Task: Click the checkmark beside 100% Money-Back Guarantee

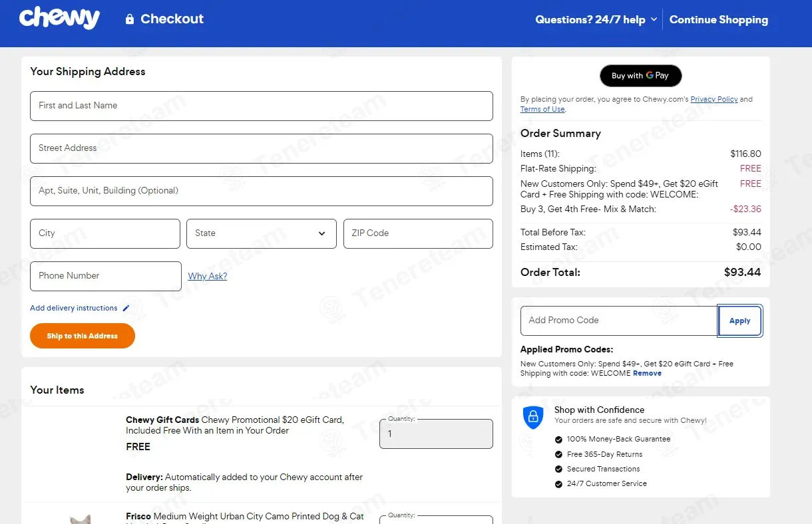Action: coord(558,440)
